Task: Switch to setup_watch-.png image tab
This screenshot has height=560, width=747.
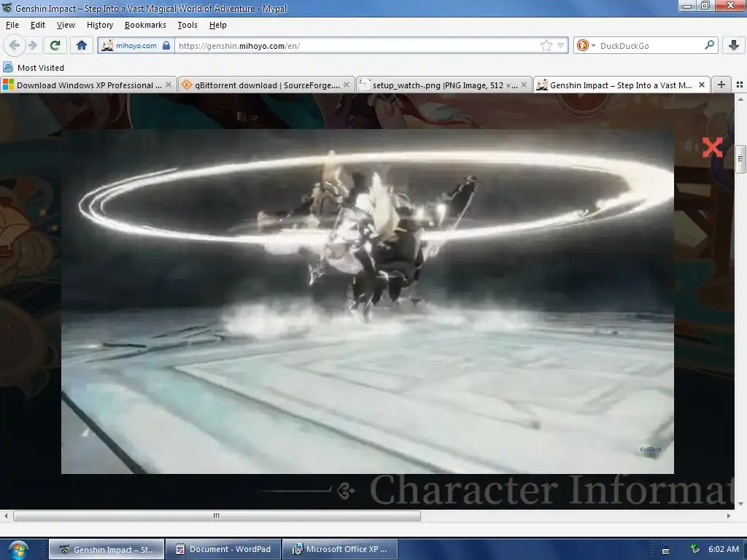Action: [x=444, y=85]
